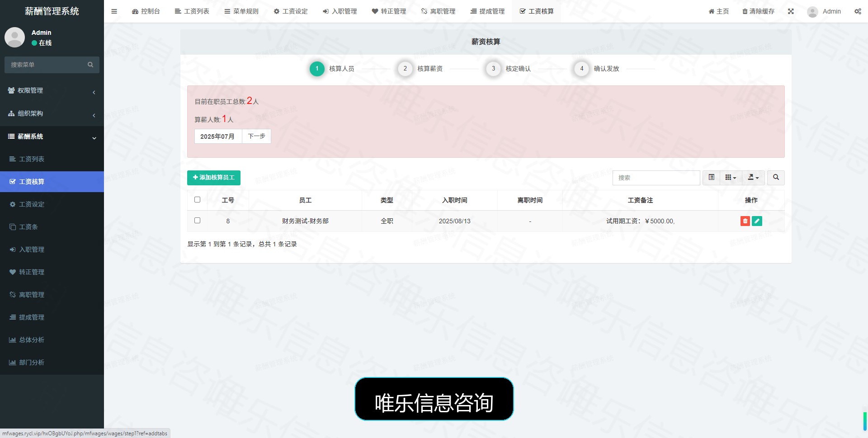
Task: Switch to the 转正管理 top tab
Action: pyautogui.click(x=389, y=11)
